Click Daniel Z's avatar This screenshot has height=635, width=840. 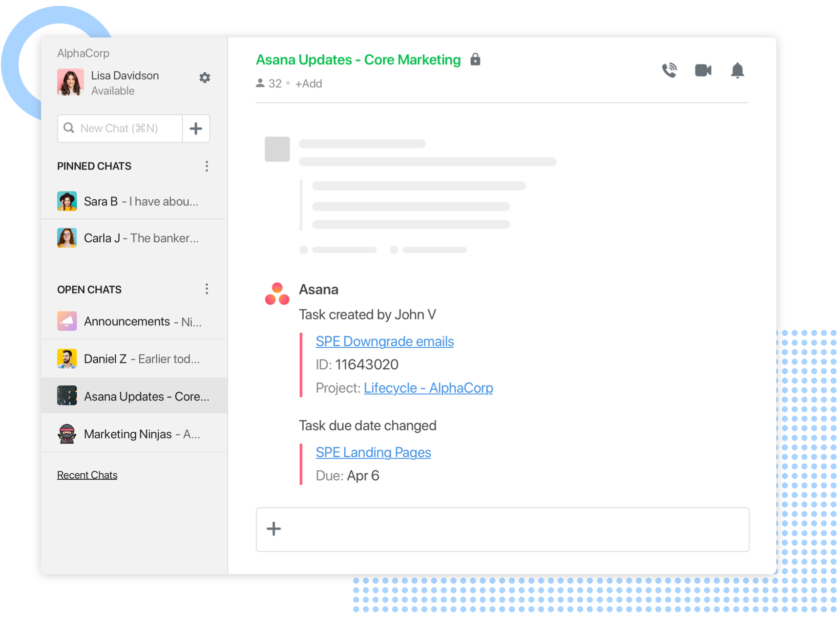coord(67,359)
